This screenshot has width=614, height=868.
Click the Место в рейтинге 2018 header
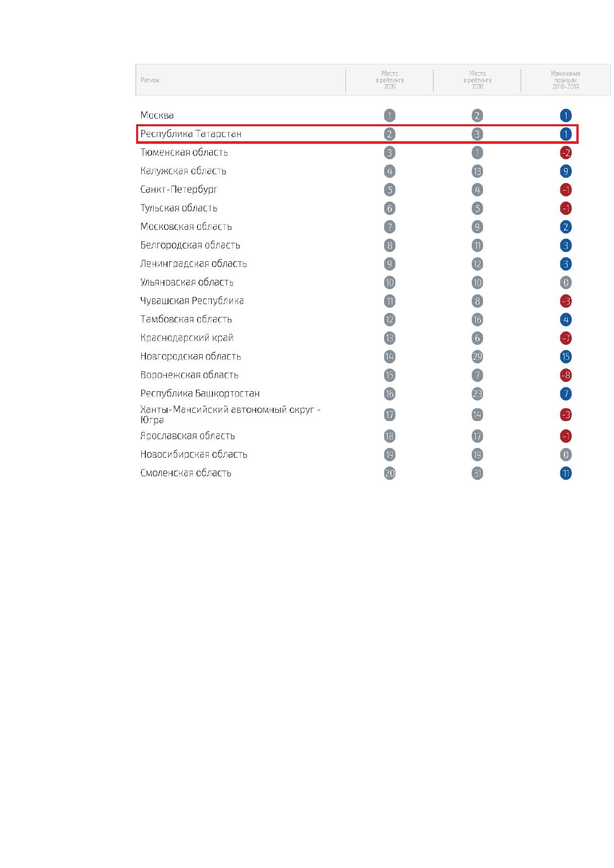click(x=477, y=80)
